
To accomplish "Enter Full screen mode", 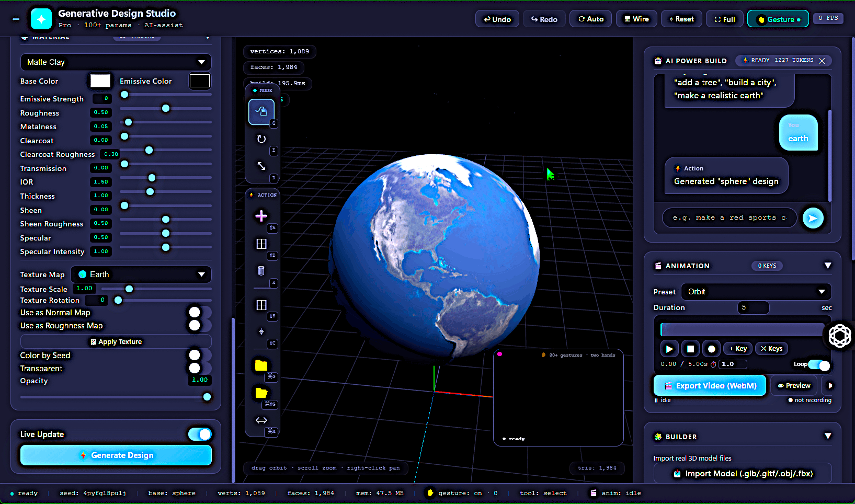I will (x=725, y=19).
